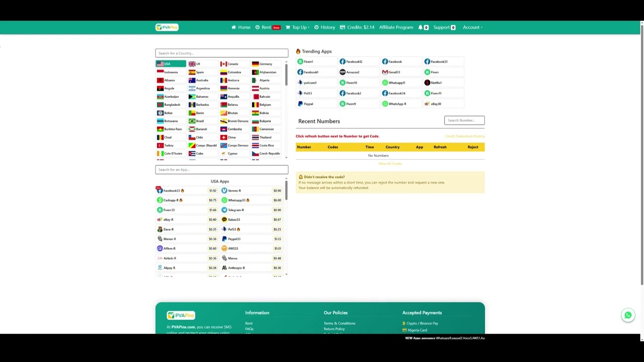Select USA country option
The width and height of the screenshot is (644, 362).
click(x=171, y=64)
